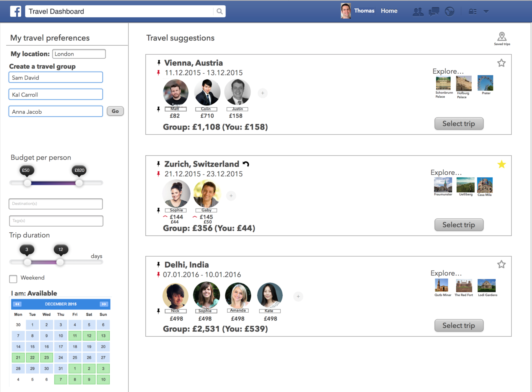Click Matt's profile photo
This screenshot has height=392, width=532.
pyautogui.click(x=176, y=93)
